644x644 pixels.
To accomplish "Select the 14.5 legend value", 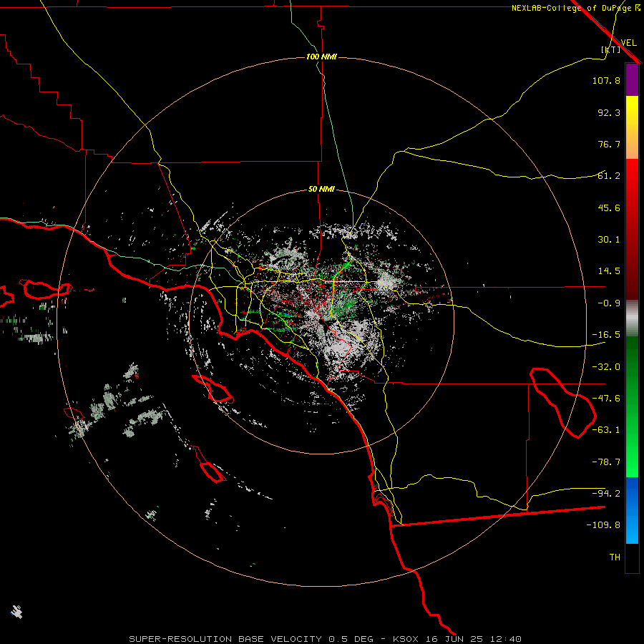I will coord(609,271).
